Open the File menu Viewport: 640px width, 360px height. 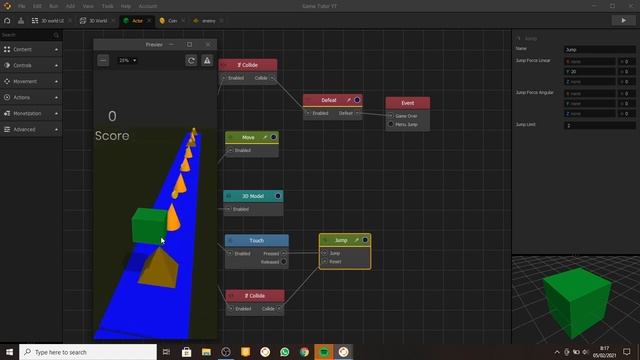click(x=21, y=6)
